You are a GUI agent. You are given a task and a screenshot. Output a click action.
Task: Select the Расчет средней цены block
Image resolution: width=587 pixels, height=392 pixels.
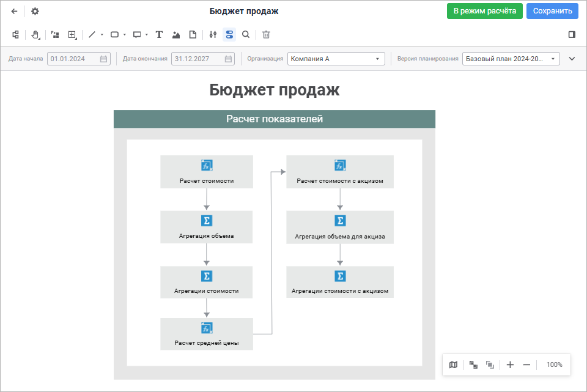pyautogui.click(x=207, y=334)
